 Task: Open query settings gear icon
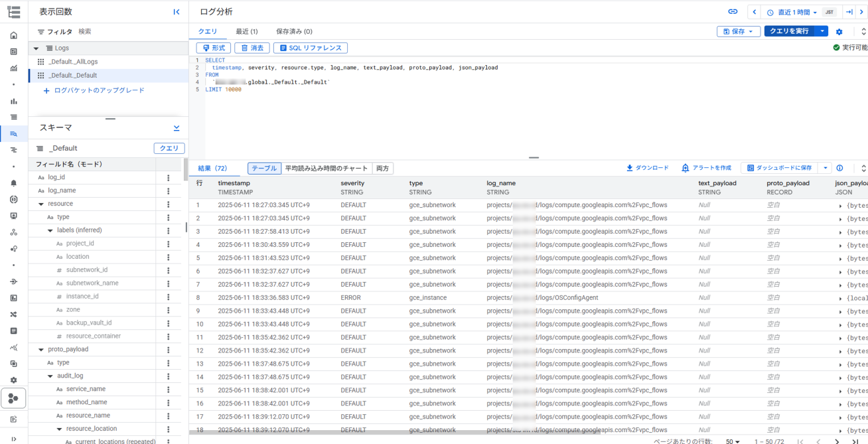coord(839,32)
